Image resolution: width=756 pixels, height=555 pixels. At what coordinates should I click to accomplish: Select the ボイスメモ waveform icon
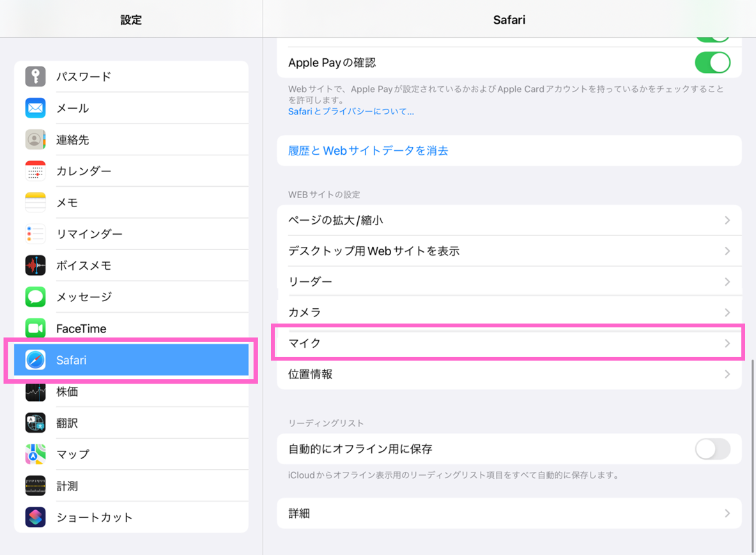(36, 265)
